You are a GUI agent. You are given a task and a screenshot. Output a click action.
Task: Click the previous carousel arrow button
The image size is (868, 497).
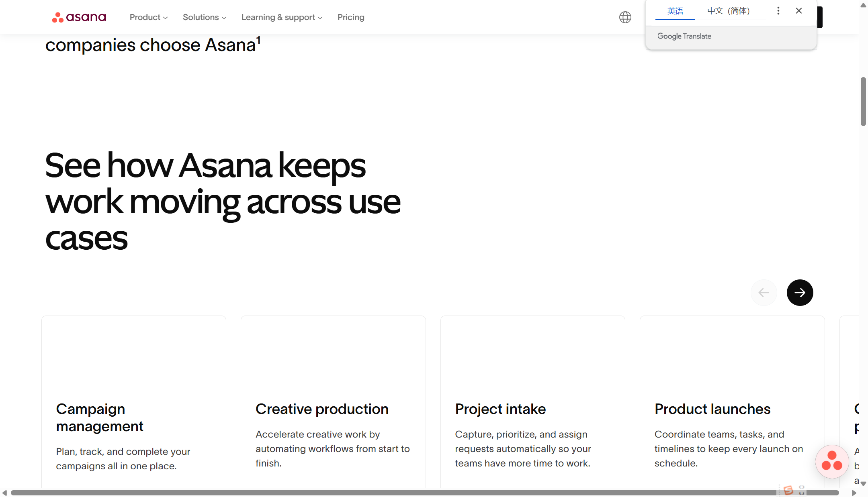pyautogui.click(x=764, y=293)
